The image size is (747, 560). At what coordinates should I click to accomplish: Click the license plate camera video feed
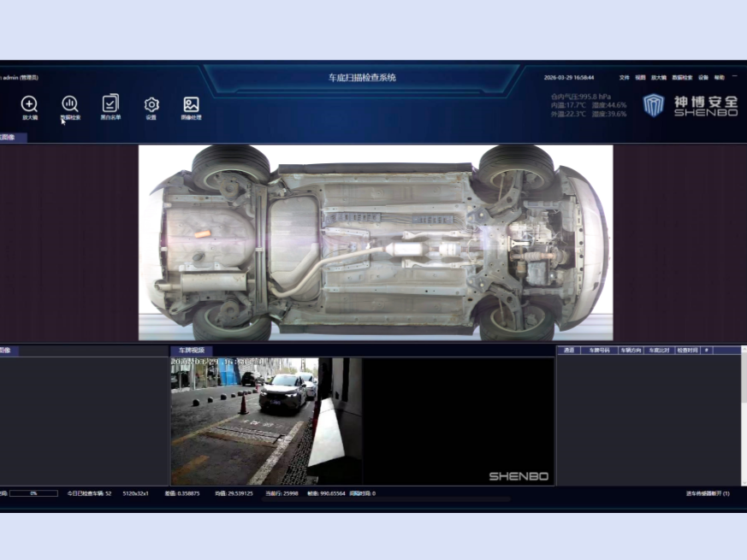266,421
